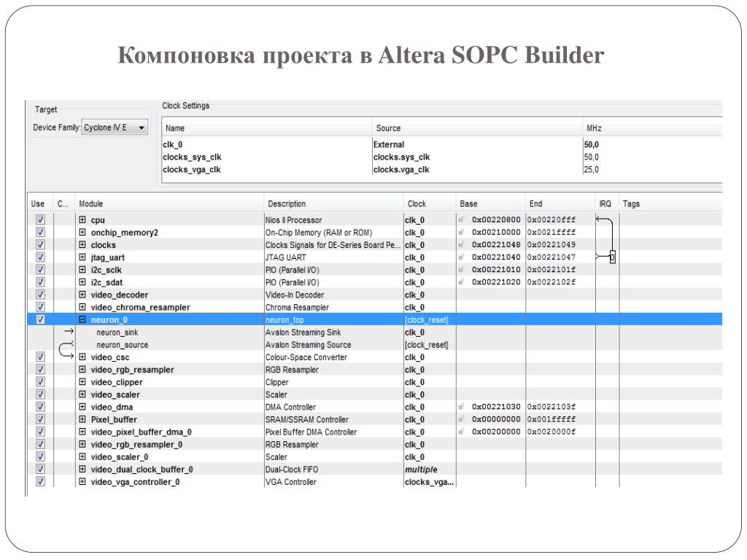The height and width of the screenshot is (560, 747).
Task: Click the End column header
Action: coord(560,204)
